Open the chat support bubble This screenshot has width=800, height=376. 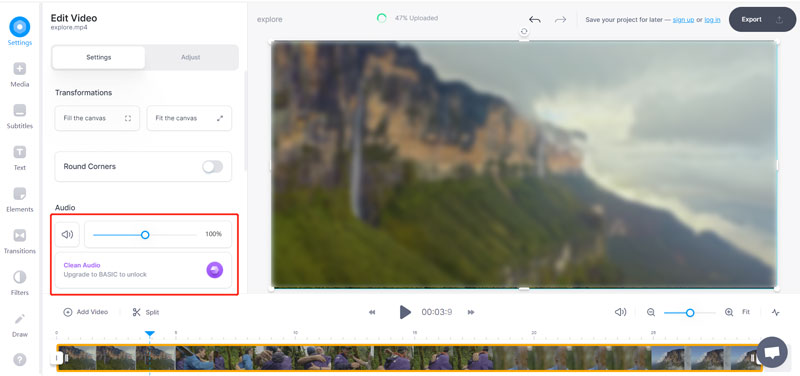click(772, 352)
